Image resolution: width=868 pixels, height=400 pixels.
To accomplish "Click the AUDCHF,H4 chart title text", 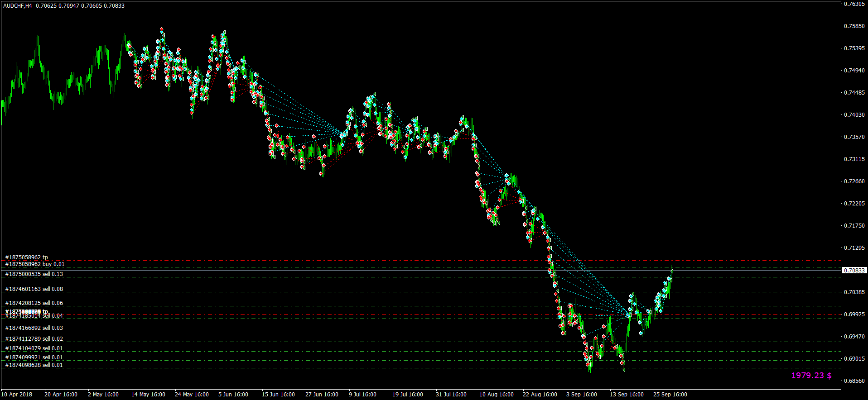I will [17, 6].
